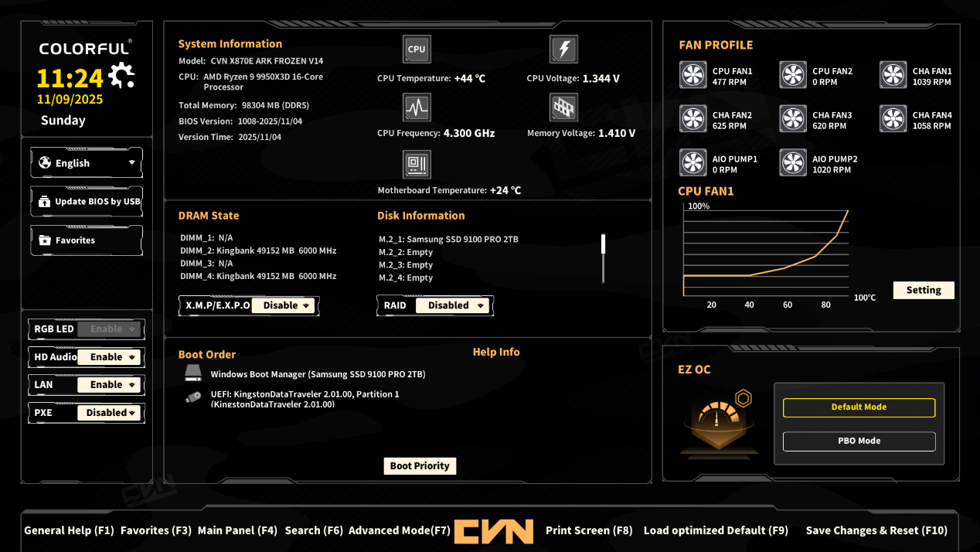Click Save Changes & Reset (F10)
980x552 pixels.
[876, 530]
